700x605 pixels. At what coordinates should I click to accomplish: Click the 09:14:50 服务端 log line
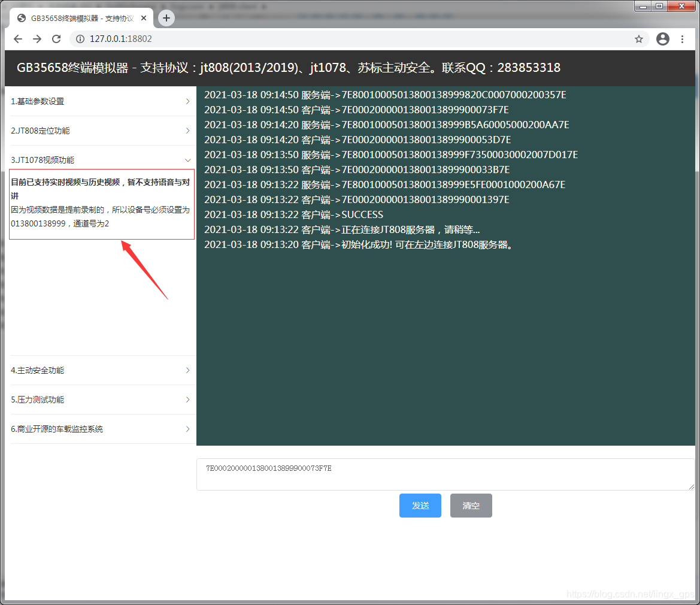coord(385,95)
